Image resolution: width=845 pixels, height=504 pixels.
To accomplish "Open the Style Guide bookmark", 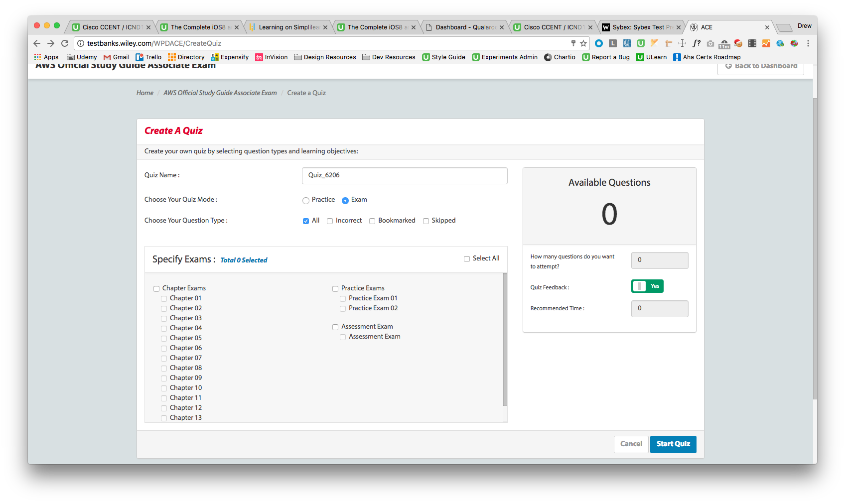I will pyautogui.click(x=444, y=57).
